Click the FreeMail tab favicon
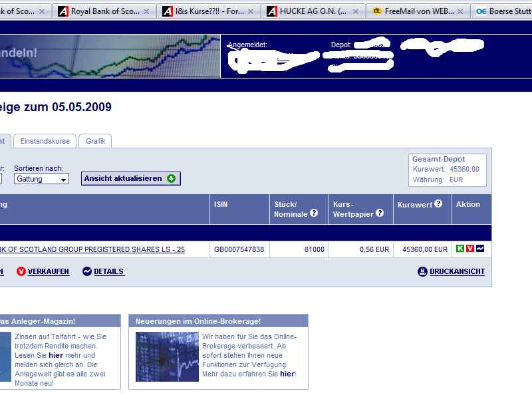The height and width of the screenshot is (399, 532). [376, 11]
